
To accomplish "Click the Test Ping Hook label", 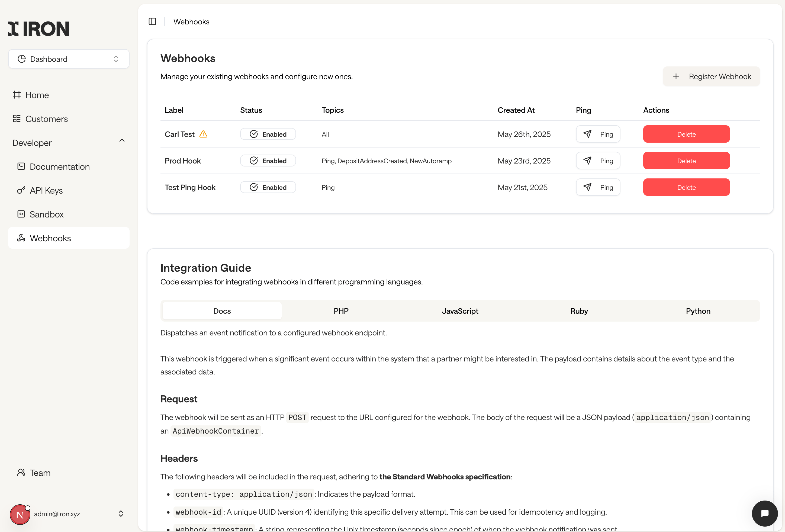I will click(190, 187).
